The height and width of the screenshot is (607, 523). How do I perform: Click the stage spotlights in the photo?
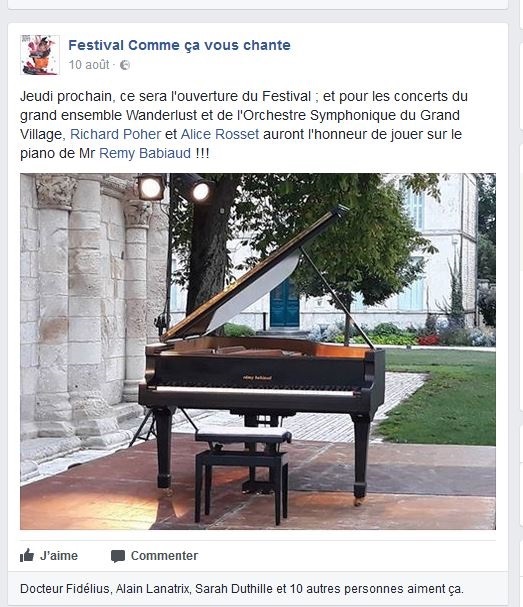175,188
